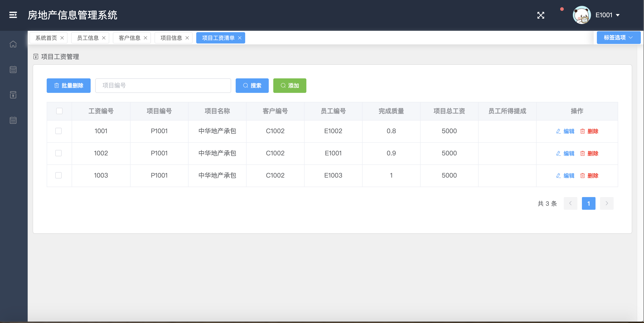This screenshot has height=323, width=644.
Task: Click the 批量删除 button
Action: point(68,85)
